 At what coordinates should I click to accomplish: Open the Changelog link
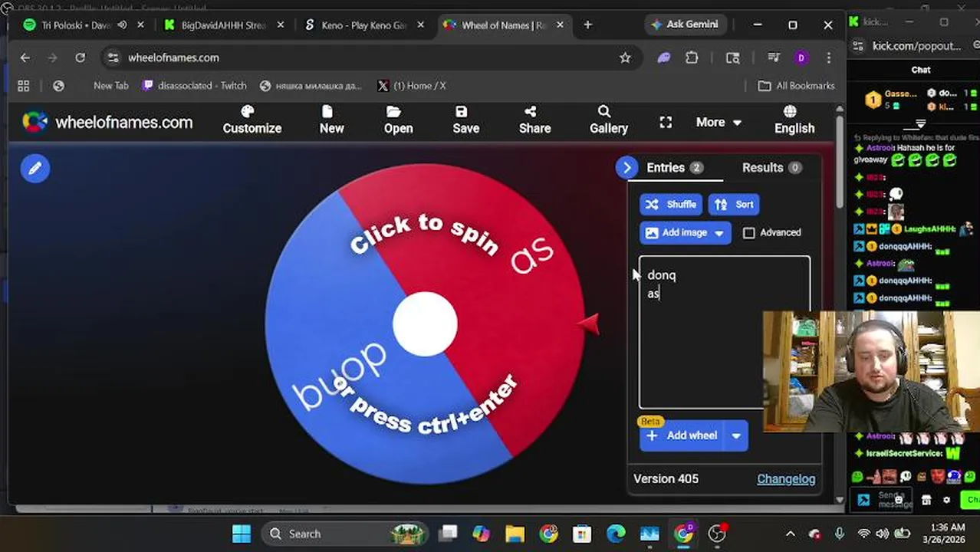786,478
